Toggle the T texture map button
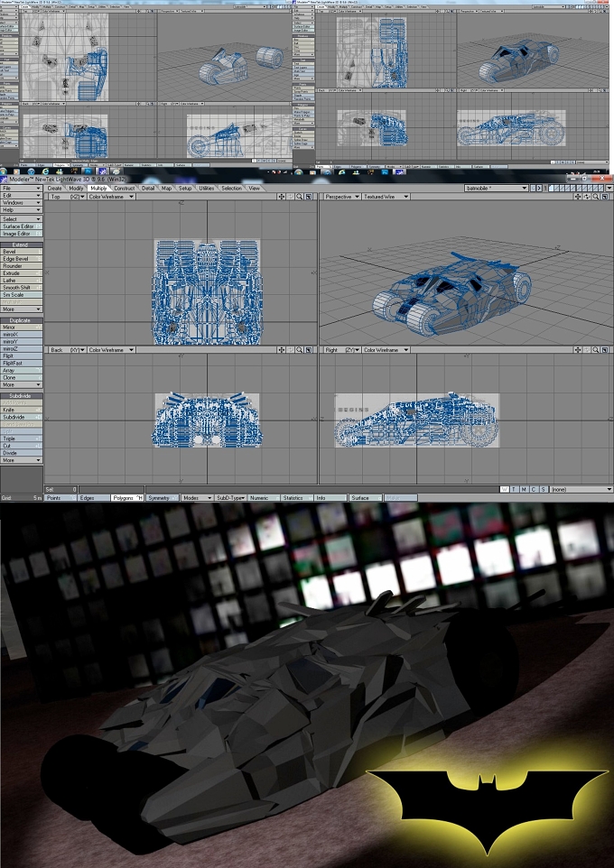This screenshot has width=614, height=868. click(515, 489)
